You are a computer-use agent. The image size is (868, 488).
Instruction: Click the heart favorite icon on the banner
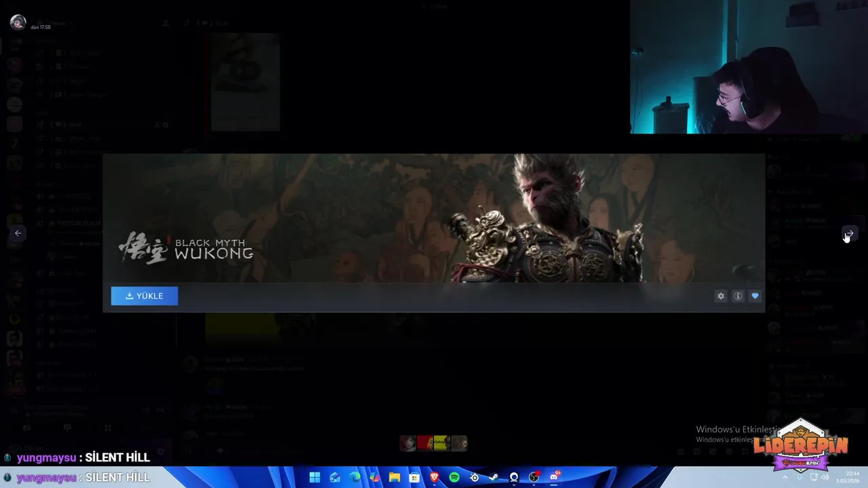[755, 296]
